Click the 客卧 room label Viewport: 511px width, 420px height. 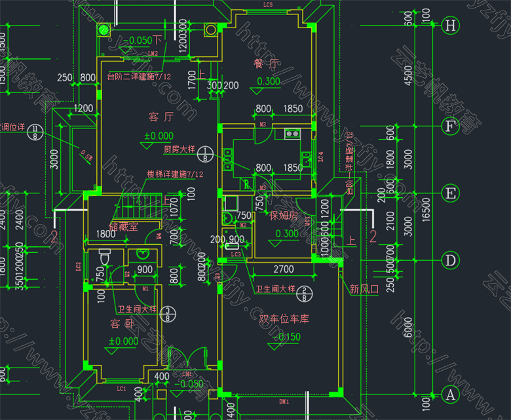[122, 324]
